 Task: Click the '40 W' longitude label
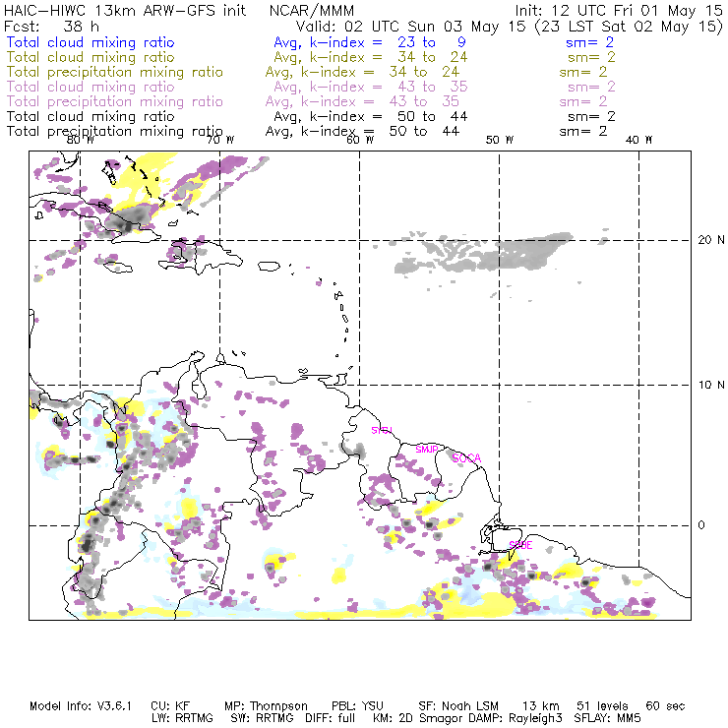(x=639, y=140)
